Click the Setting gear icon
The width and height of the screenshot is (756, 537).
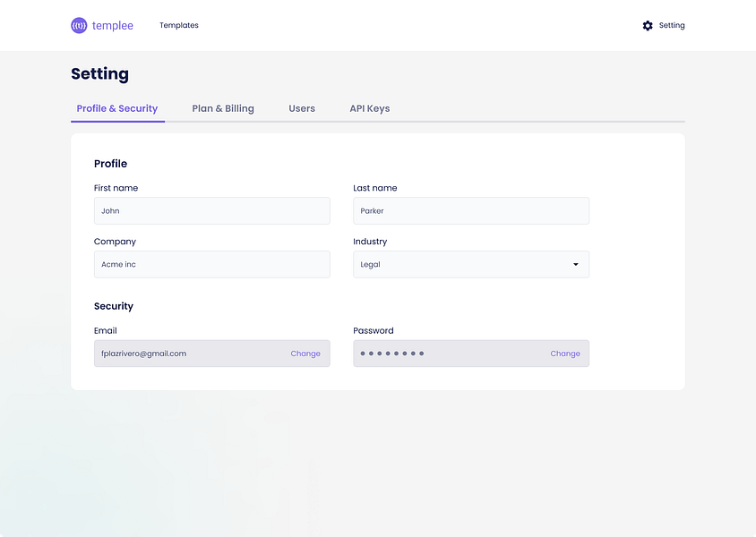[x=648, y=26]
